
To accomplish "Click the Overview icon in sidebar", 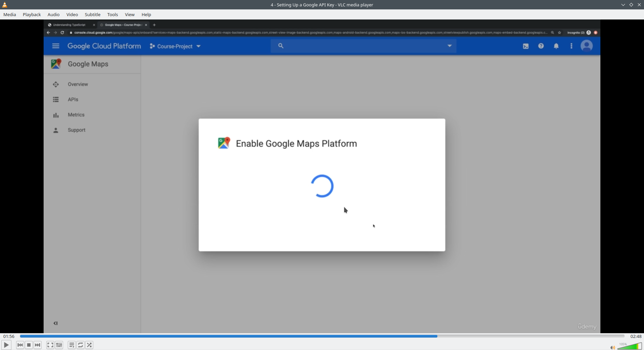I will coord(56,84).
